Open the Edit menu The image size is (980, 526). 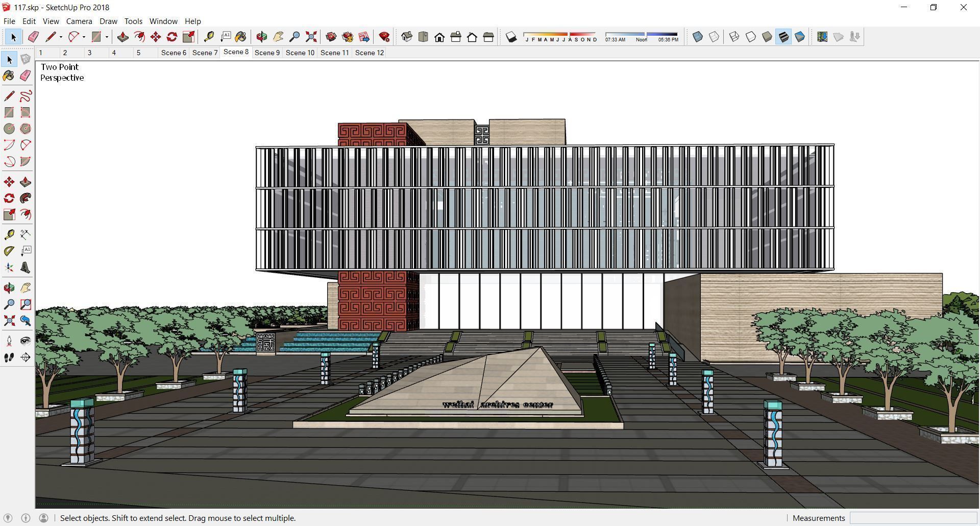click(29, 21)
